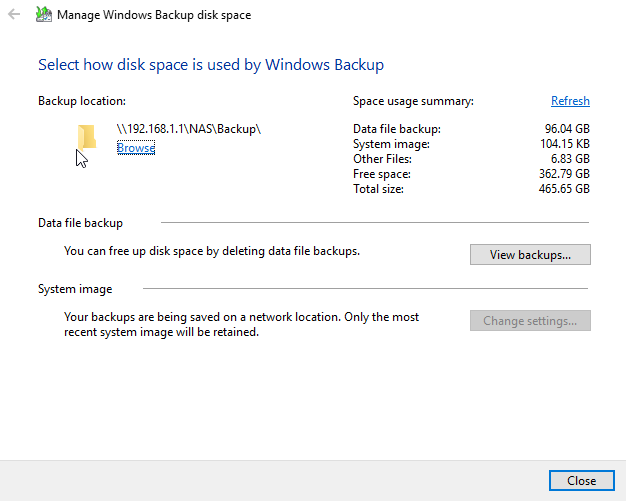Click the 104.15 KB system image value
Image resolution: width=626 pixels, height=501 pixels.
click(x=565, y=144)
